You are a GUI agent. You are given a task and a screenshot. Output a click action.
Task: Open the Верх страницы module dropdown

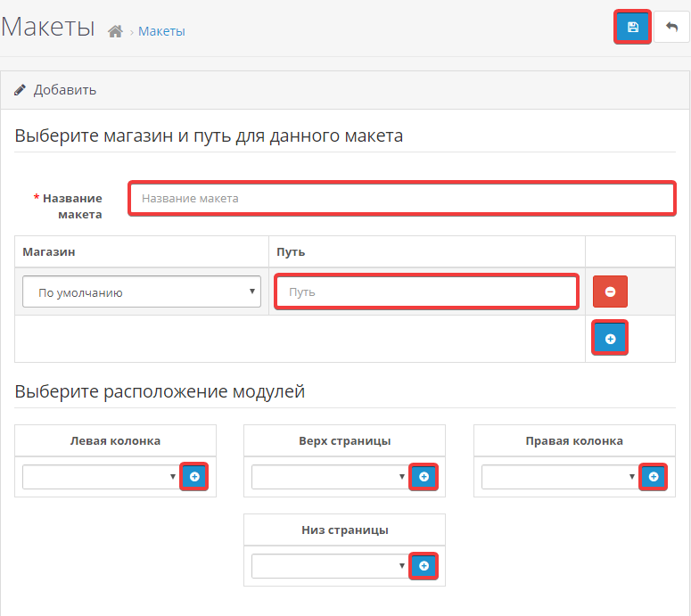coord(330,477)
